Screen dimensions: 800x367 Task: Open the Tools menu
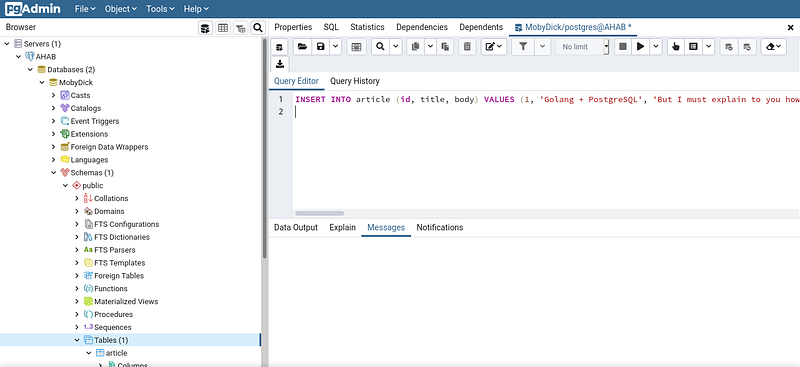tap(160, 9)
